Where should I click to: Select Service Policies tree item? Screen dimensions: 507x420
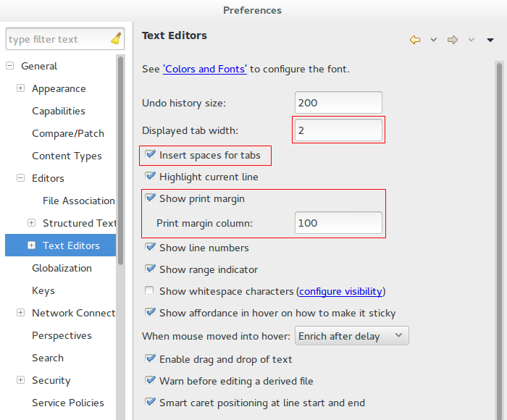(x=68, y=403)
